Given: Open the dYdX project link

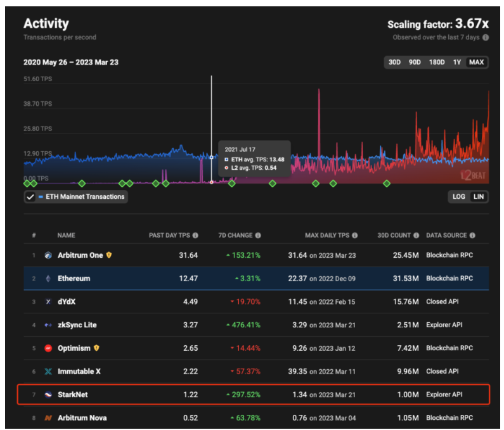Looking at the screenshot, I should (x=67, y=302).
